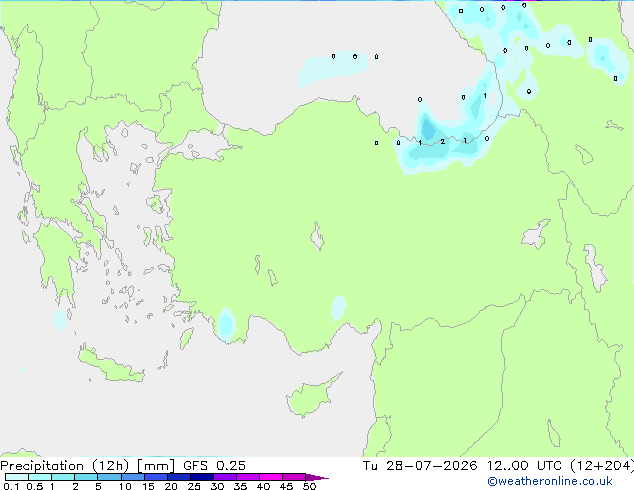Viewport: 634px width, 490px height.
Task: Click the legend swatch between 2 and 5
Action: (x=86, y=477)
